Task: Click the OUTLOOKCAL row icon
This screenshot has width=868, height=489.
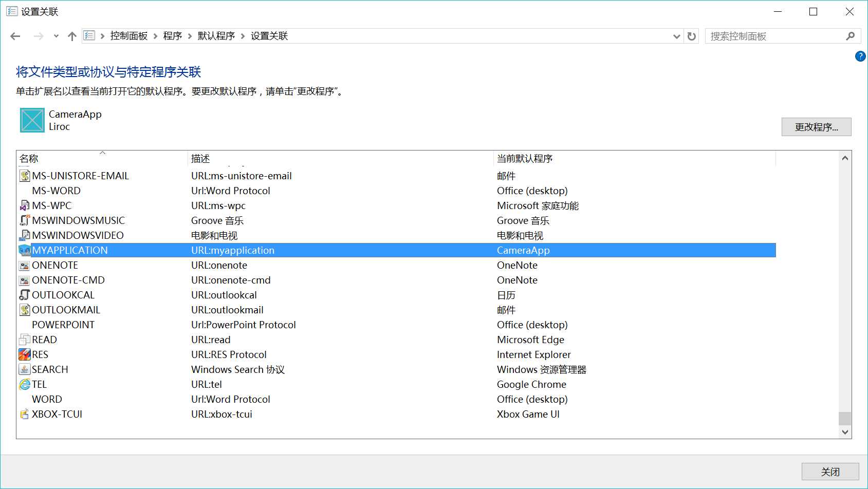Action: click(x=25, y=295)
